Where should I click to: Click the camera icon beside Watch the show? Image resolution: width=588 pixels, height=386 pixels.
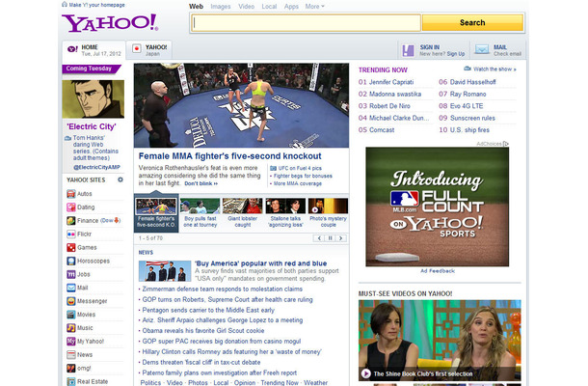(x=468, y=69)
